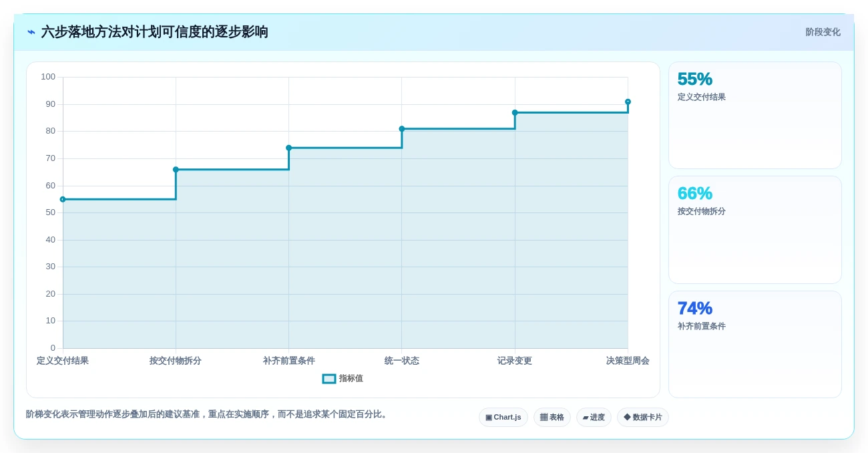Click the 记录变更 x-axis label
Screen dimensions: 868x453
[x=515, y=361]
